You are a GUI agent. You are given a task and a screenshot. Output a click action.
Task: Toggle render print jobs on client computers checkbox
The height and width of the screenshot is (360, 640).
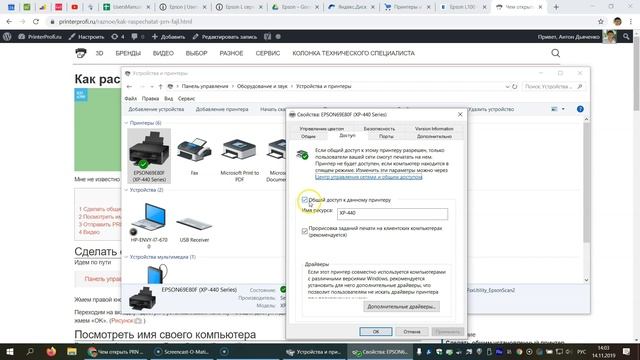point(304,231)
